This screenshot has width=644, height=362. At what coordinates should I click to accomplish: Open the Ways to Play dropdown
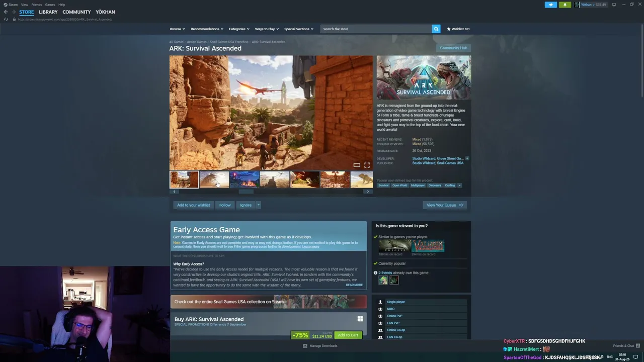coord(267,29)
